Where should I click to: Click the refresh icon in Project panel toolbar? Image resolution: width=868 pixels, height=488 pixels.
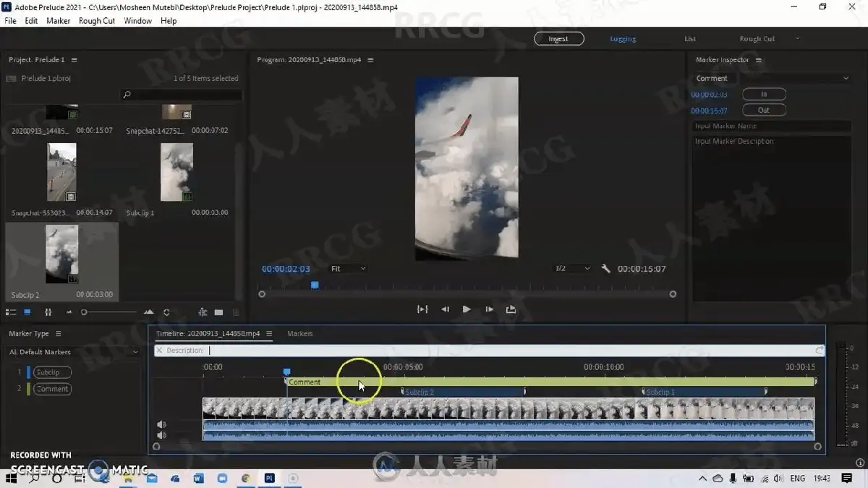(166, 312)
